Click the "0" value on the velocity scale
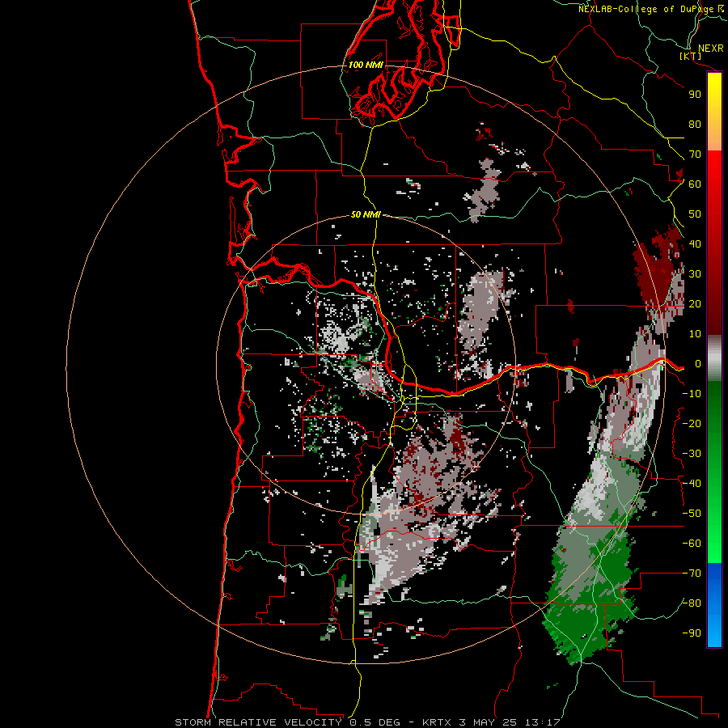The width and height of the screenshot is (728, 728). click(x=697, y=364)
